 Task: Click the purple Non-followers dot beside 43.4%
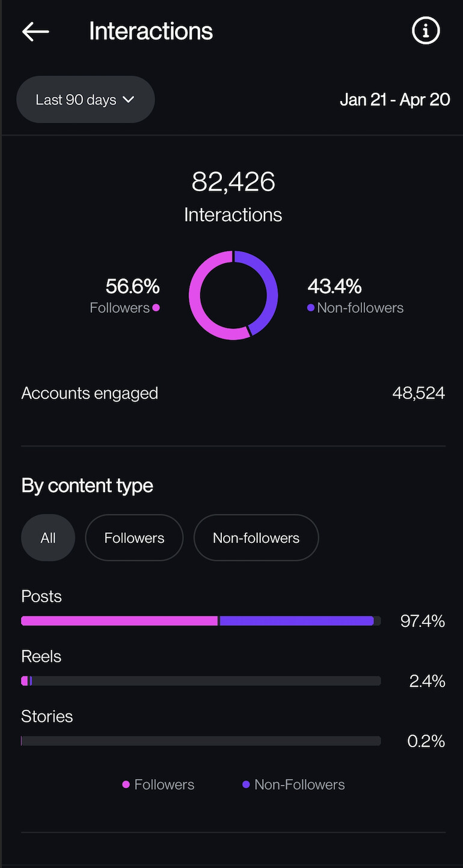point(311,308)
